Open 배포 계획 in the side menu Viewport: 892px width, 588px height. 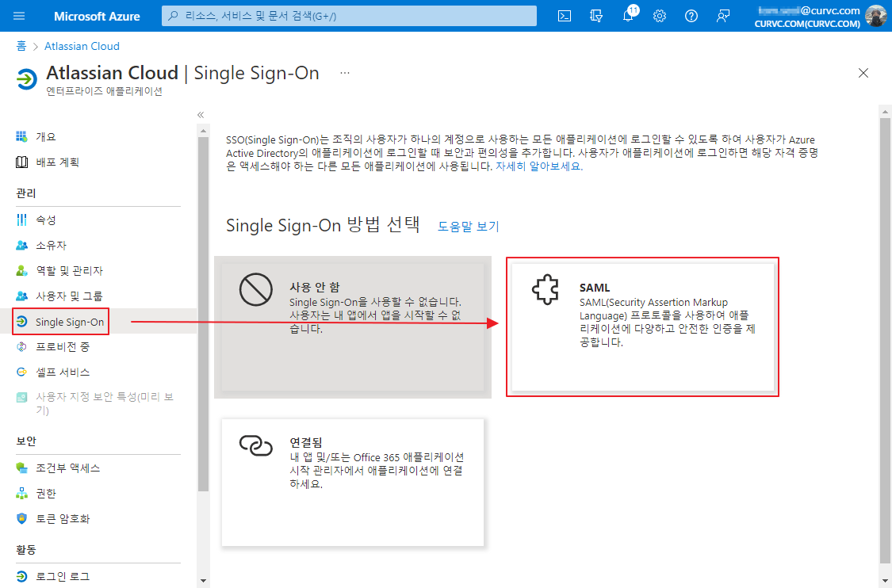(x=57, y=162)
